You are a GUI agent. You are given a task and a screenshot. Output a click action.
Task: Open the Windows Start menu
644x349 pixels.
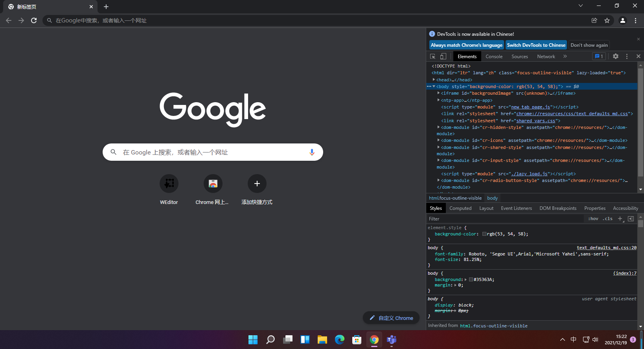tap(253, 340)
